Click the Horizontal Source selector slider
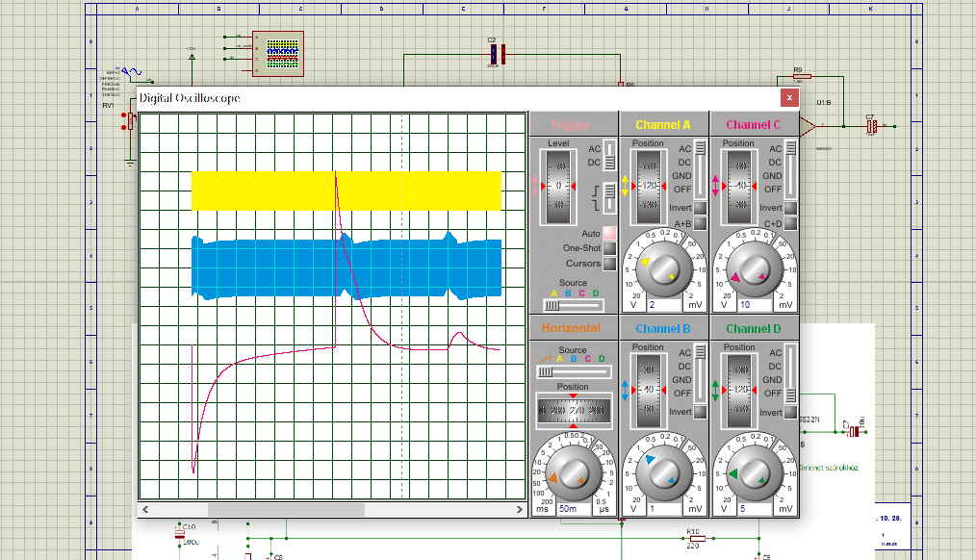 (573, 372)
